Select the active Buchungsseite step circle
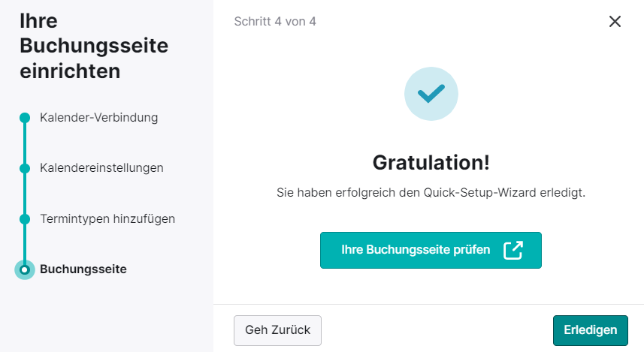This screenshot has width=644, height=352. [25, 269]
